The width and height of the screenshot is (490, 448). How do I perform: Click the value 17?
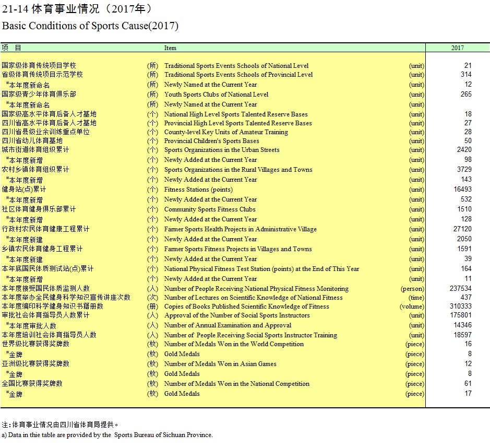pos(468,394)
